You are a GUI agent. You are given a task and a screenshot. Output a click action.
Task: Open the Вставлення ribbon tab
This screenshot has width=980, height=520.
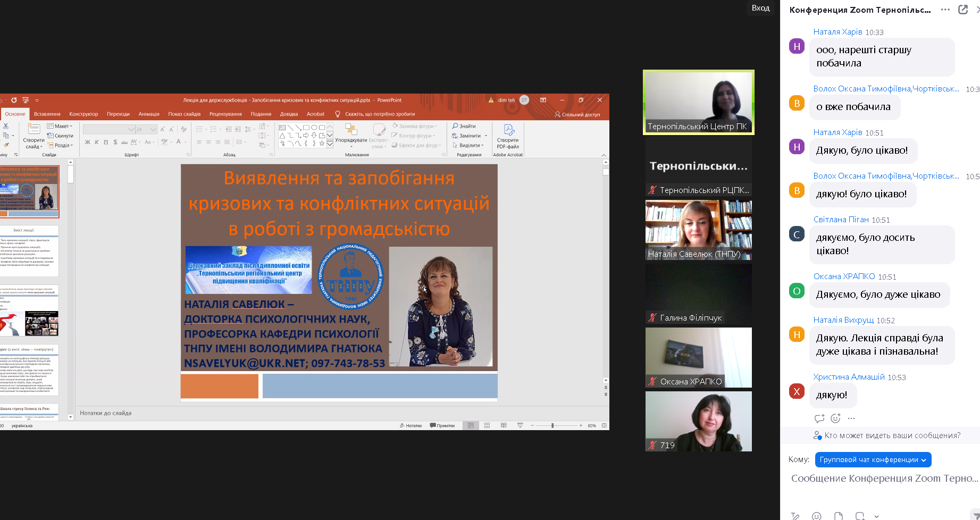click(x=47, y=114)
